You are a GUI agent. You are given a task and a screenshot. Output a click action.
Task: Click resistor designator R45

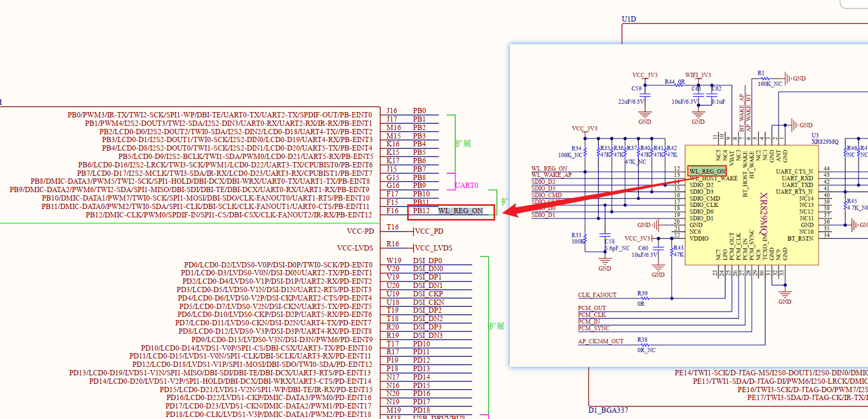tap(852, 201)
